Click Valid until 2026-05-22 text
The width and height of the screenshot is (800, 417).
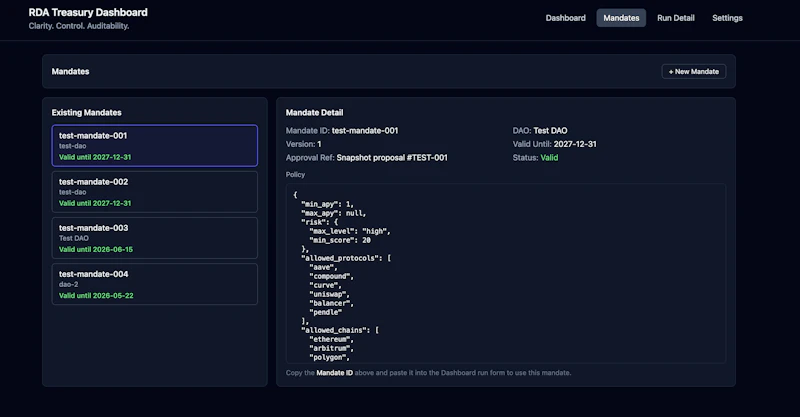tap(96, 296)
